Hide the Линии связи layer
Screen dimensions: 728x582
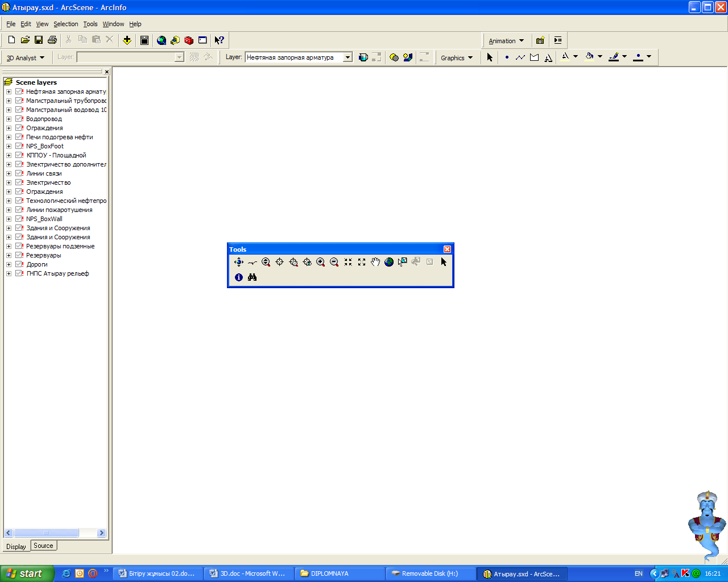(x=19, y=173)
